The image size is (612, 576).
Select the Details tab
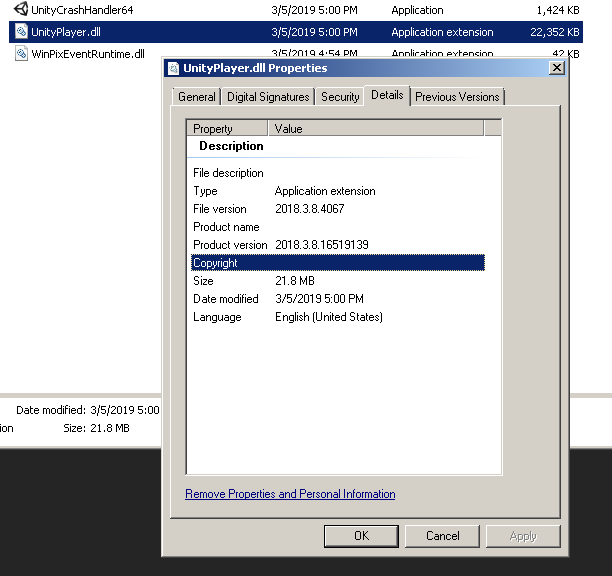click(x=387, y=95)
